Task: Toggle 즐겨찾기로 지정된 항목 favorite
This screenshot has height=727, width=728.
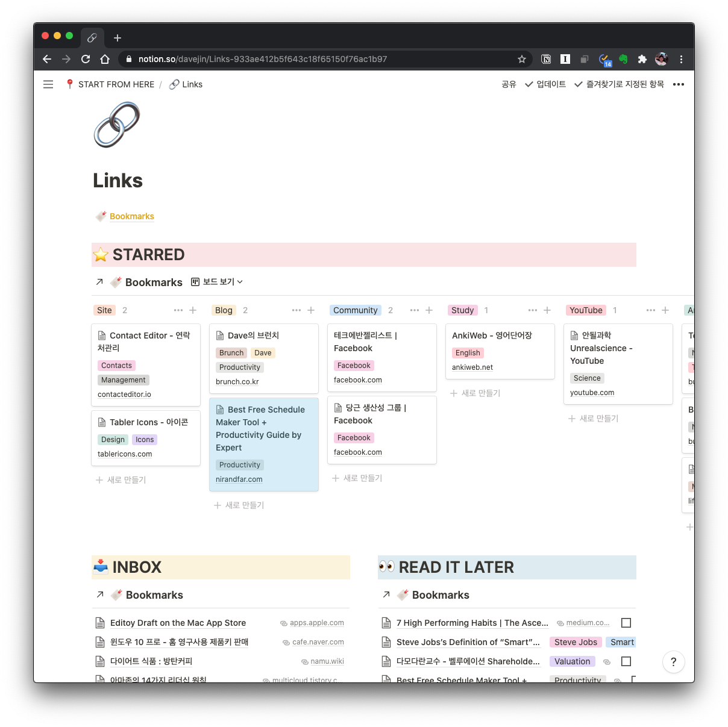Action: pos(619,84)
